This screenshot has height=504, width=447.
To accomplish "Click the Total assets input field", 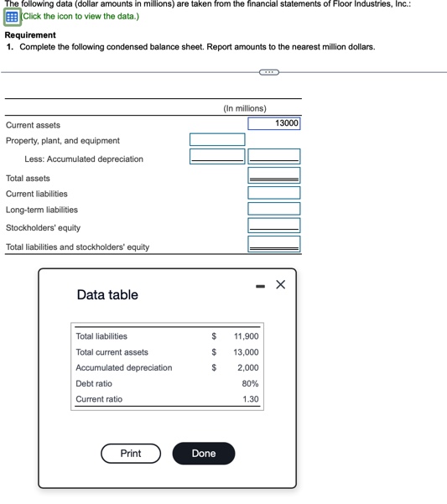I will coord(273,175).
